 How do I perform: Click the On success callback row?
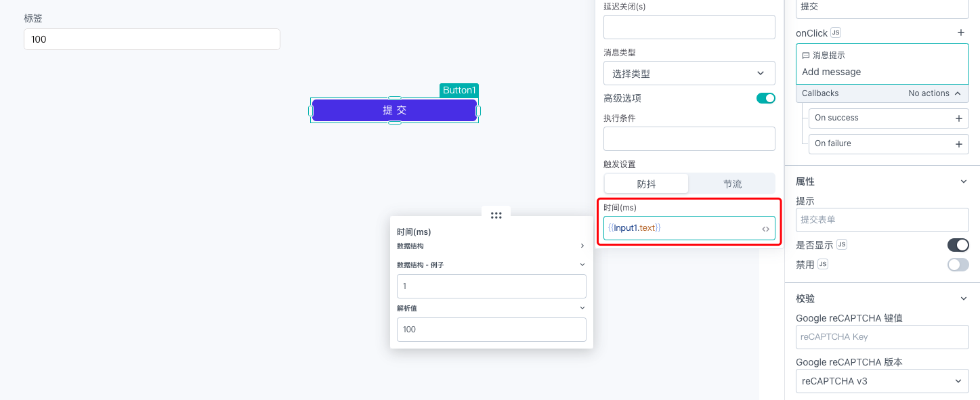889,118
